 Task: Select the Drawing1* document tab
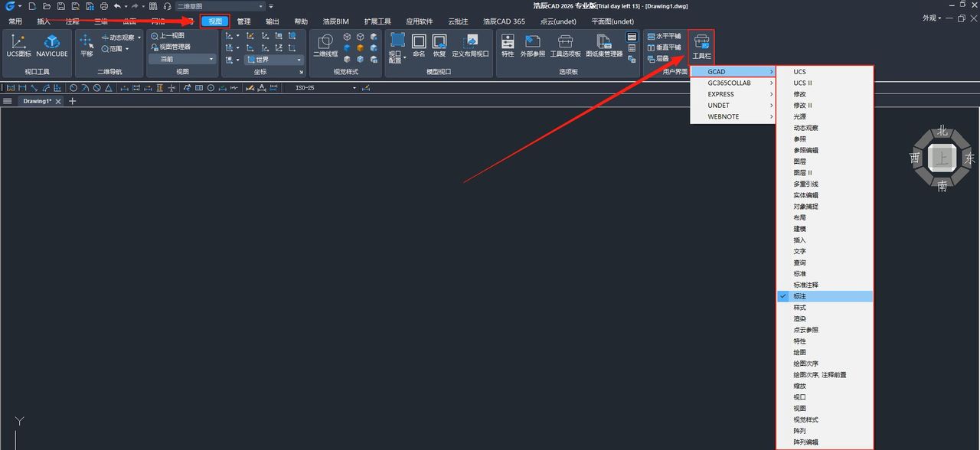click(x=37, y=101)
